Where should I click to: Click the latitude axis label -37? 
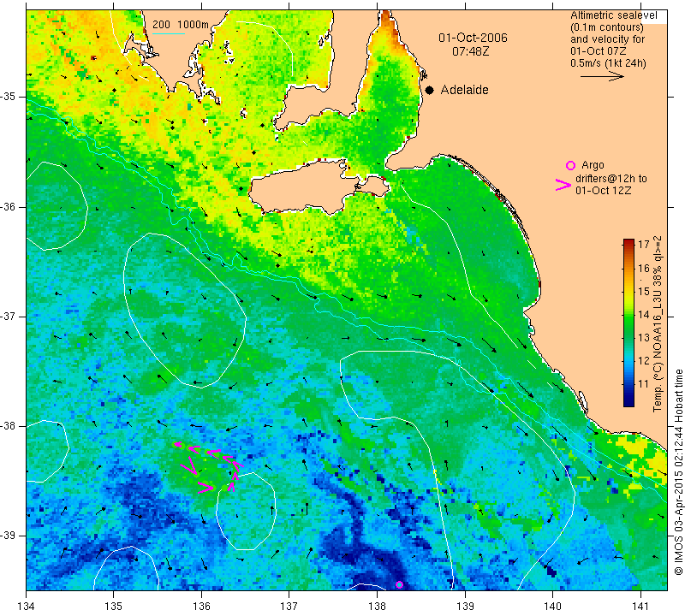point(8,316)
